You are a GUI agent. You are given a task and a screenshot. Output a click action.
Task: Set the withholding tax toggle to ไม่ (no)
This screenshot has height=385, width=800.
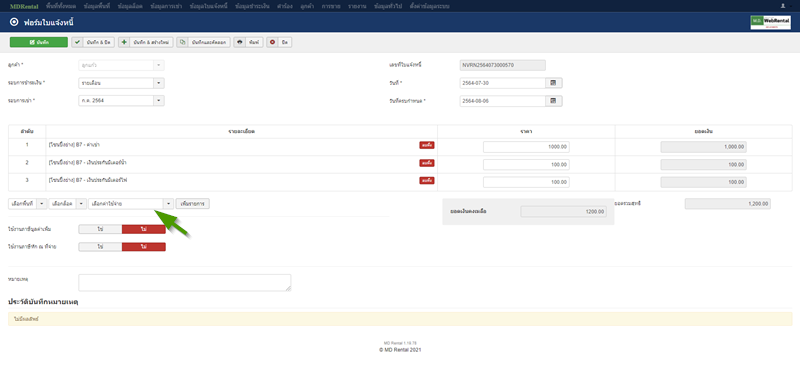point(144,247)
